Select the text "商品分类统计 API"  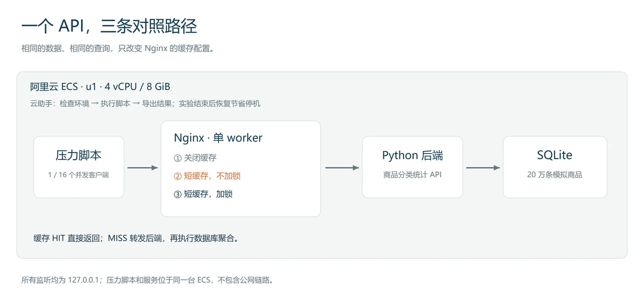click(413, 175)
